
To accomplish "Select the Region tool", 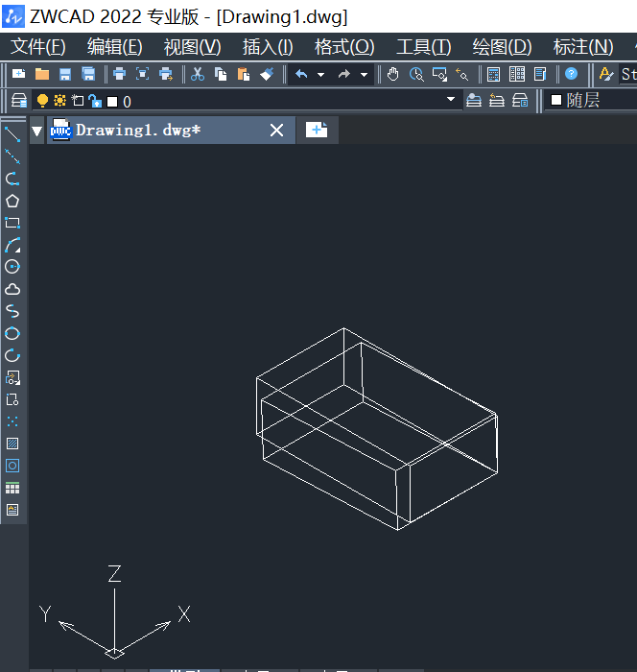I will pyautogui.click(x=12, y=466).
